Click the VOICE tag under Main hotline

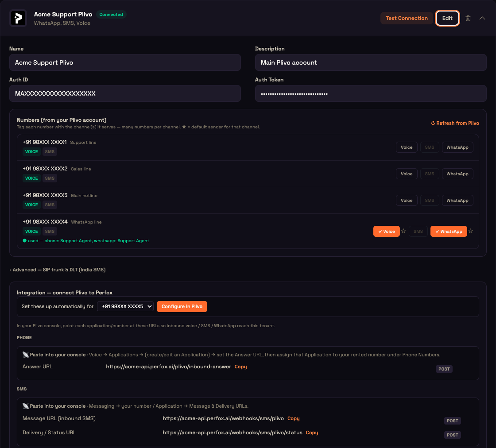pos(31,205)
